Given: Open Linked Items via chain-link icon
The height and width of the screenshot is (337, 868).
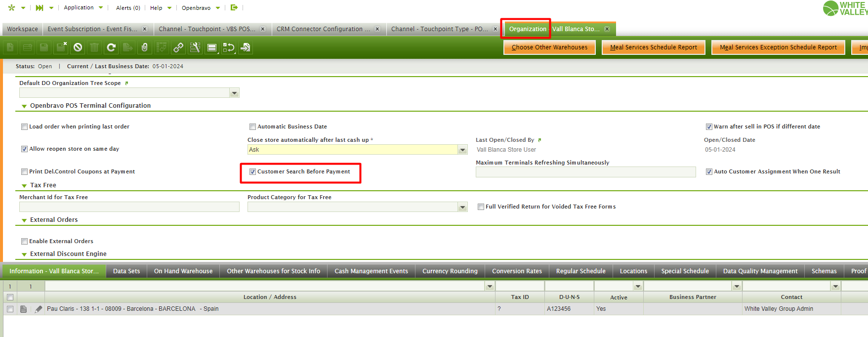Looking at the screenshot, I should [x=178, y=47].
